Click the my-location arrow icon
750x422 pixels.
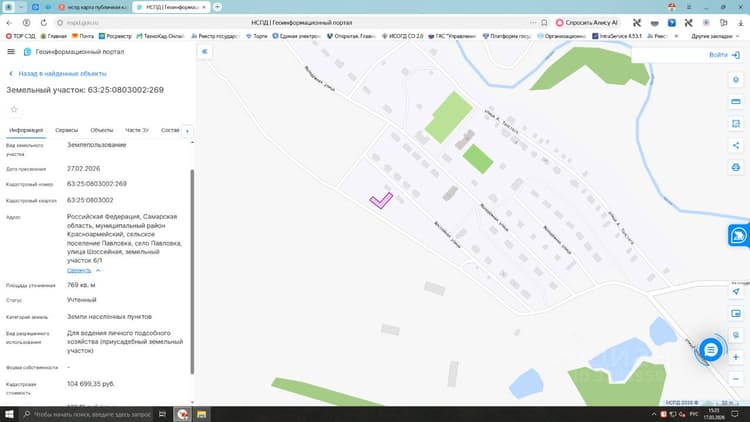736,291
